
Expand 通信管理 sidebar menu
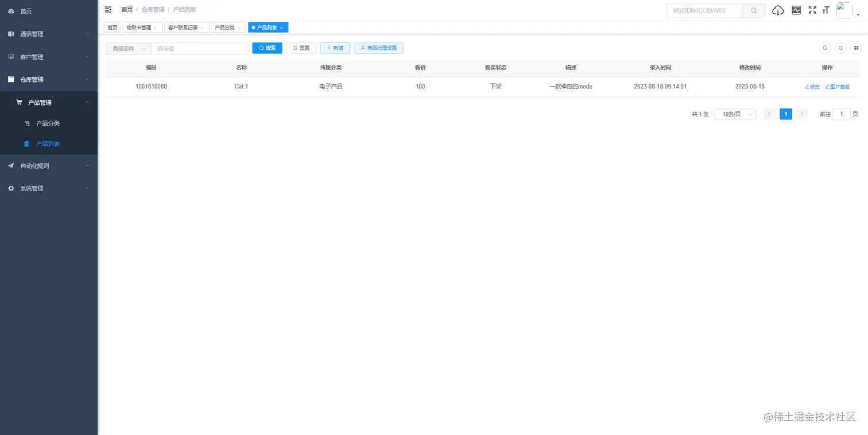(49, 34)
